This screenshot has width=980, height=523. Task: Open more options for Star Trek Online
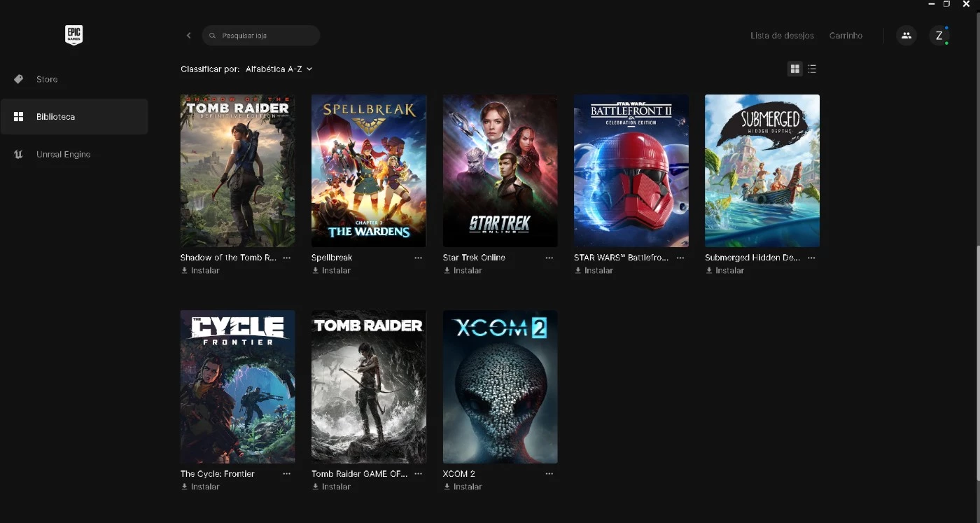click(549, 258)
